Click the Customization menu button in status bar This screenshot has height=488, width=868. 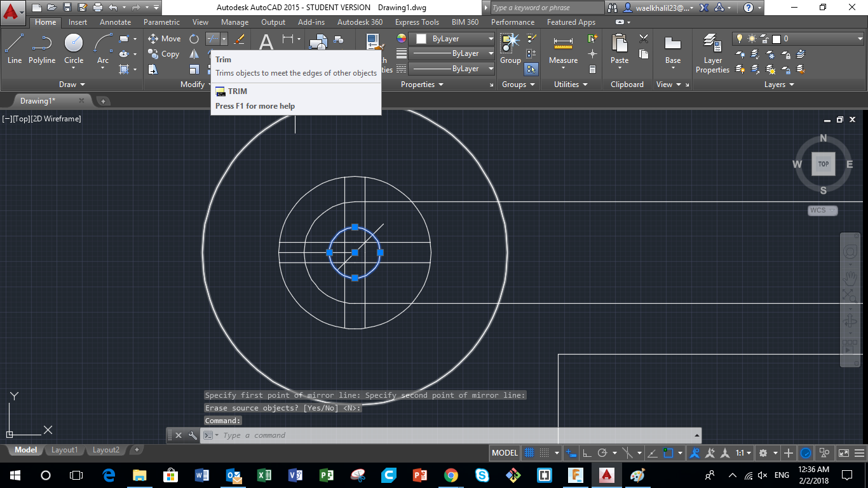[x=860, y=453]
